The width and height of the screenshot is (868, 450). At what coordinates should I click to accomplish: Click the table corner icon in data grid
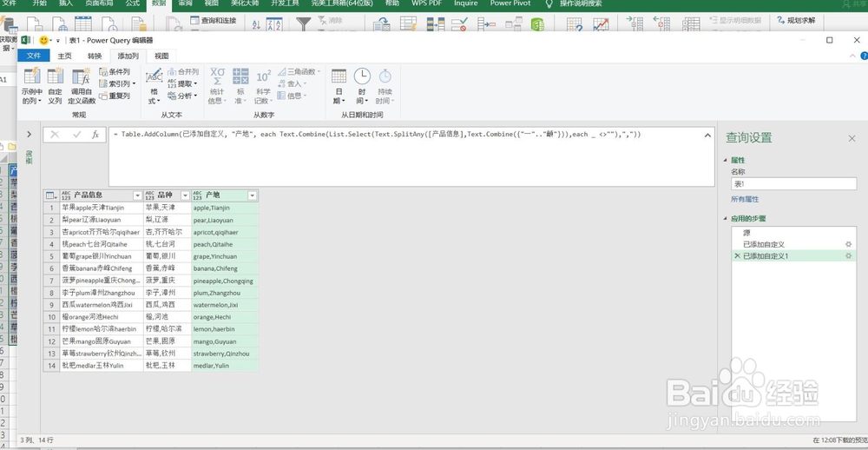pos(51,195)
